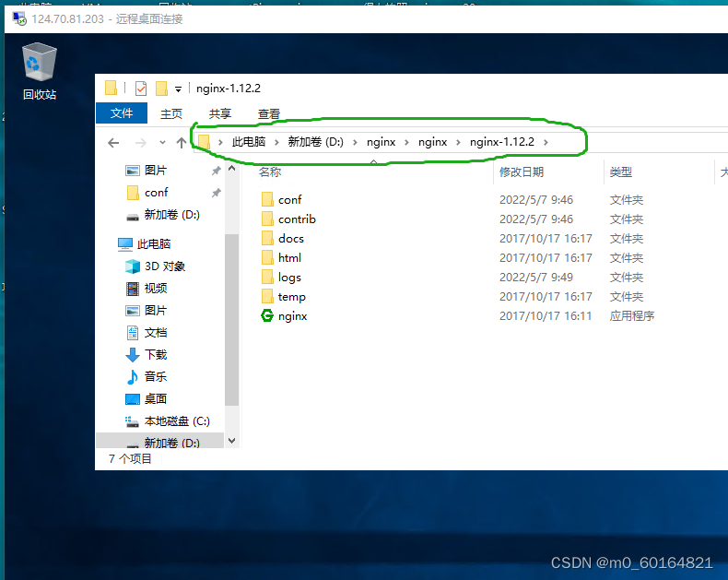Switch to the 查看 ribbon tab

269,113
